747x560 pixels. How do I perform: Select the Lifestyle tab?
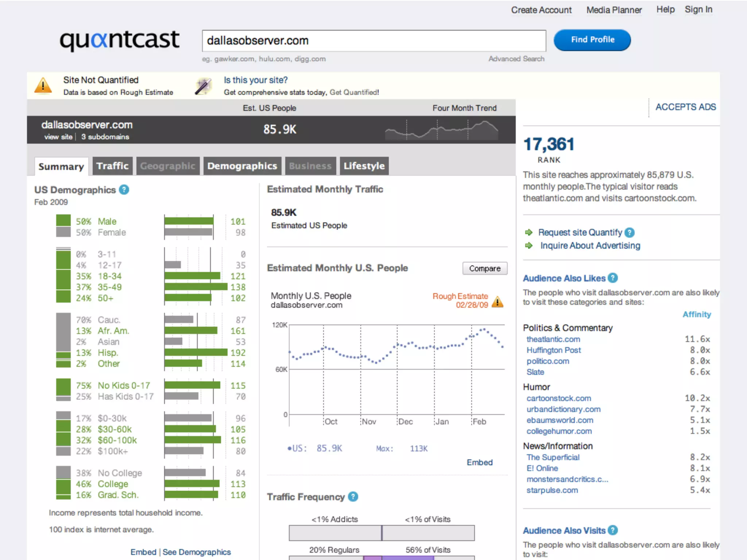pos(364,166)
